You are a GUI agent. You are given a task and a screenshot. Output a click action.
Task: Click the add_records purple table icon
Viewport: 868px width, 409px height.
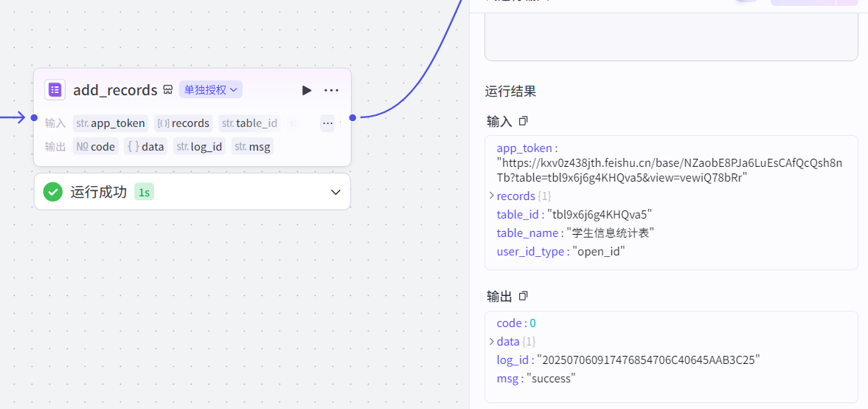click(x=55, y=90)
